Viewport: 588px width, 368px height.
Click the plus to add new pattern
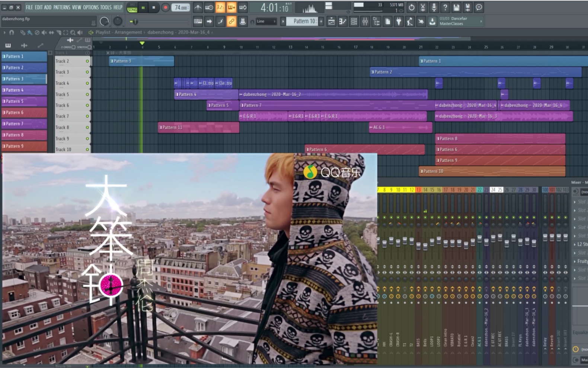(x=321, y=21)
